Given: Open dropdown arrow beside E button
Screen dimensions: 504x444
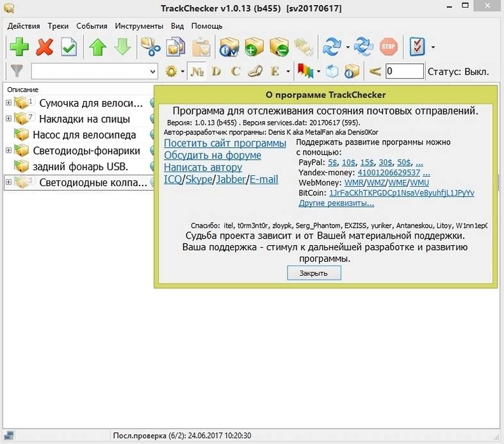Looking at the screenshot, I should [288, 71].
